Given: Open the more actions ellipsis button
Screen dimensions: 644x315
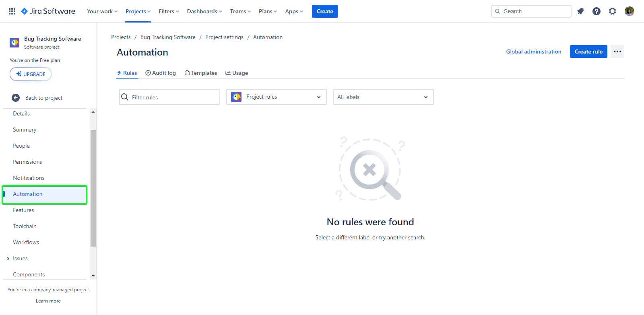Looking at the screenshot, I should point(617,51).
